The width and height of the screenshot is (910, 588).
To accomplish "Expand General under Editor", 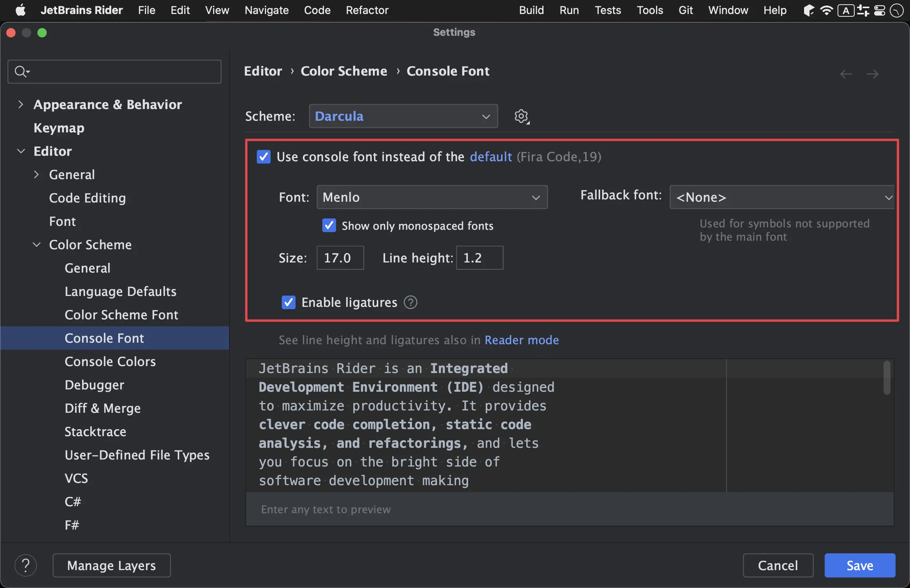I will pyautogui.click(x=36, y=174).
